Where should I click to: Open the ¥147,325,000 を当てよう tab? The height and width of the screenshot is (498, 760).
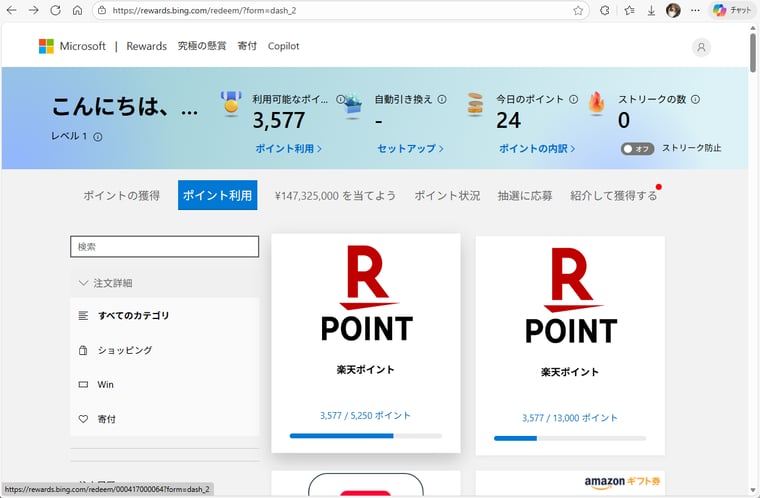point(335,195)
